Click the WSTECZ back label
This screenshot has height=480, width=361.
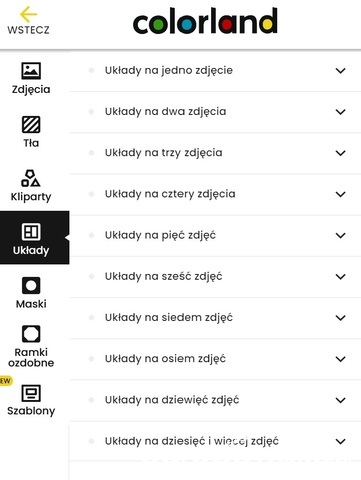click(x=28, y=30)
